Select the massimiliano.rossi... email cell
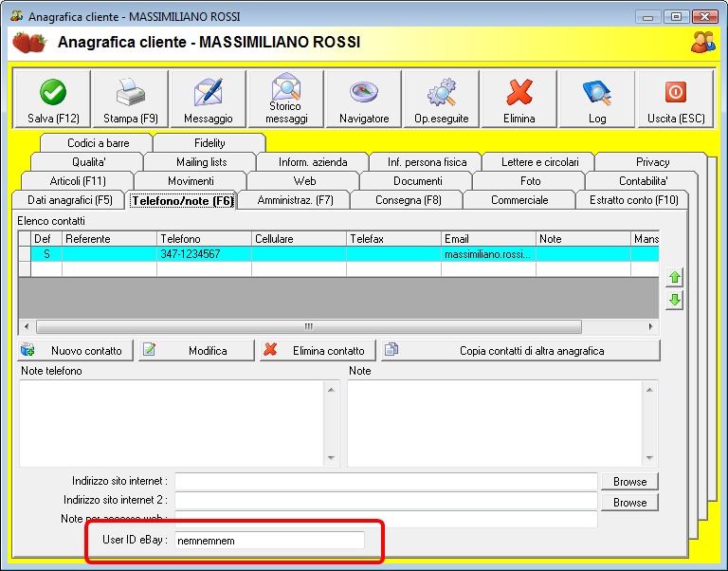Image resolution: width=728 pixels, height=571 pixels. pyautogui.click(x=488, y=254)
